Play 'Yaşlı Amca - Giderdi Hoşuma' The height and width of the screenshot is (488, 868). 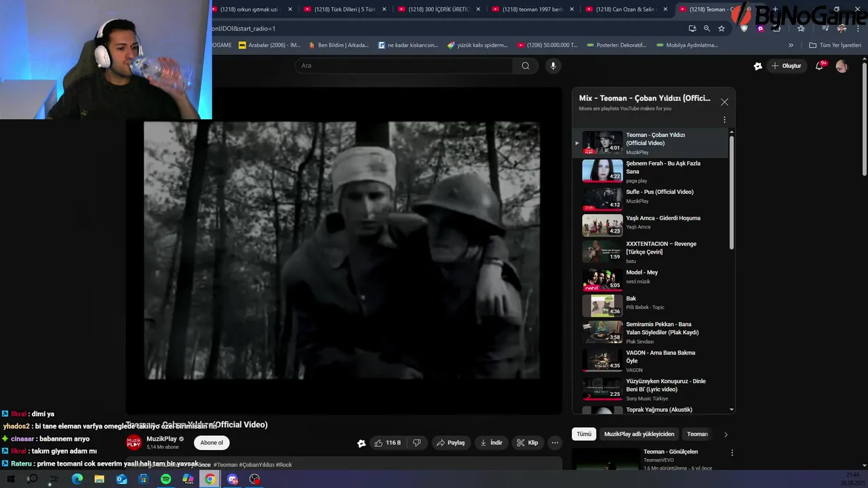coord(650,224)
